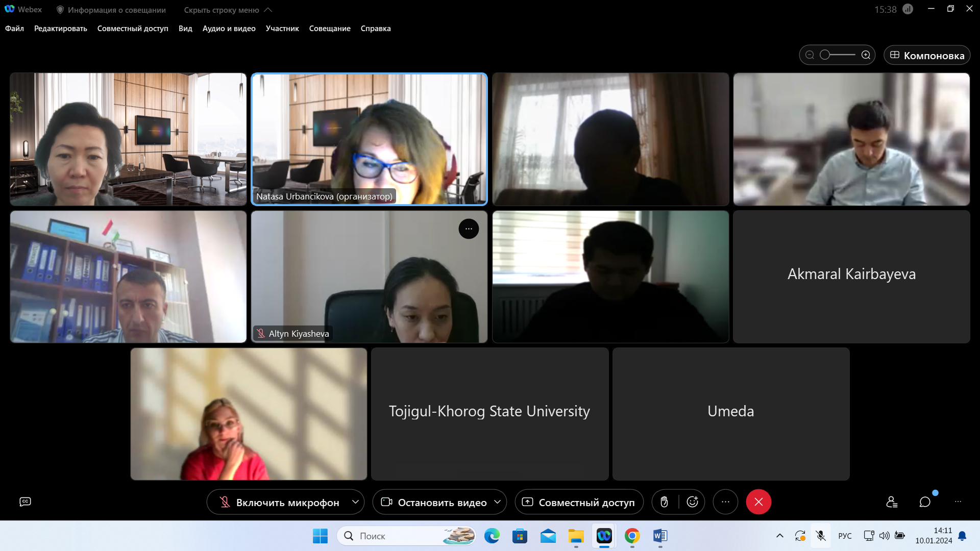980x551 pixels.
Task: Open the Справка menu
Action: pyautogui.click(x=376, y=29)
